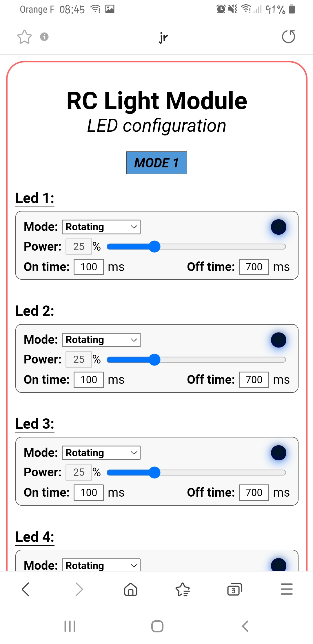Screen dimensions: 313x644
Task: Go back using browser back arrow
Action: coord(26,589)
